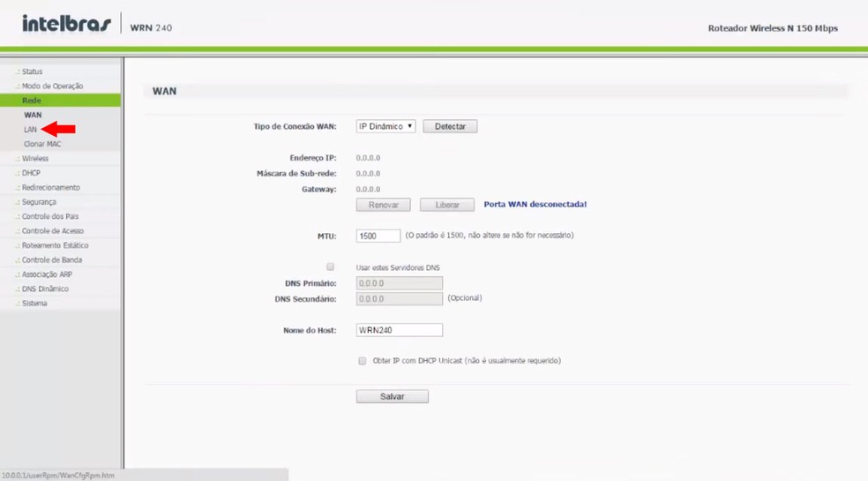The width and height of the screenshot is (868, 481).
Task: Click the DNS Primário field
Action: tap(399, 283)
